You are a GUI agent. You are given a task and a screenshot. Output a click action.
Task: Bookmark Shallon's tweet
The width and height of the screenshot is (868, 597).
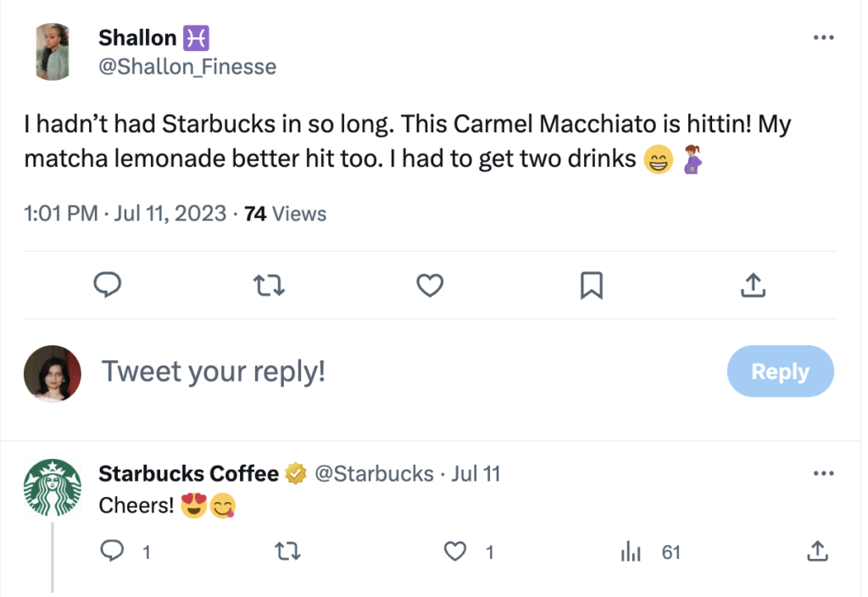coord(591,286)
